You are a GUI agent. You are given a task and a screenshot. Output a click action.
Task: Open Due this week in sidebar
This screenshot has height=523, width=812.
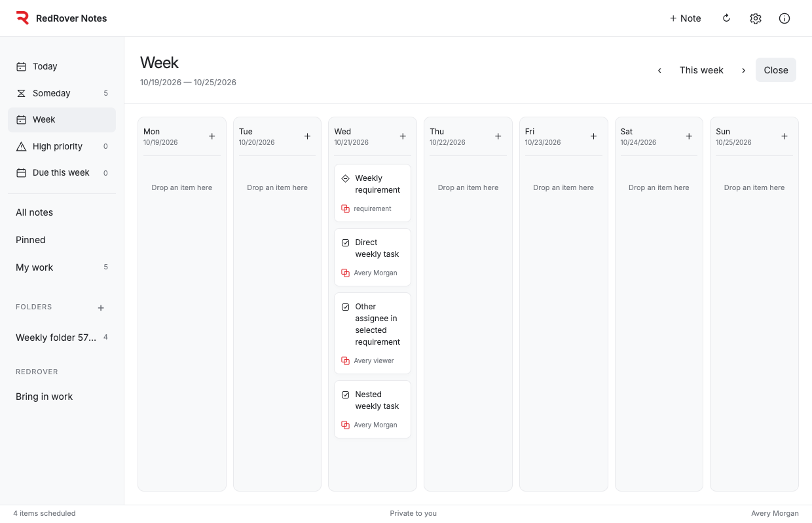coord(62,173)
